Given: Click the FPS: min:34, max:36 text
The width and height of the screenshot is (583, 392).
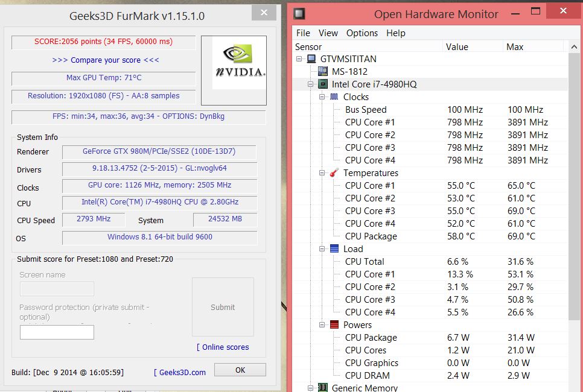Looking at the screenshot, I should [x=138, y=116].
